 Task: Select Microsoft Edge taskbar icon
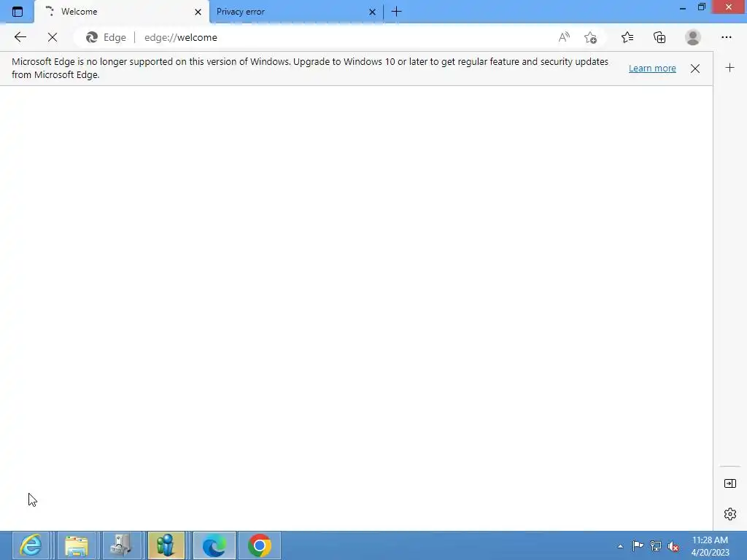(214, 545)
